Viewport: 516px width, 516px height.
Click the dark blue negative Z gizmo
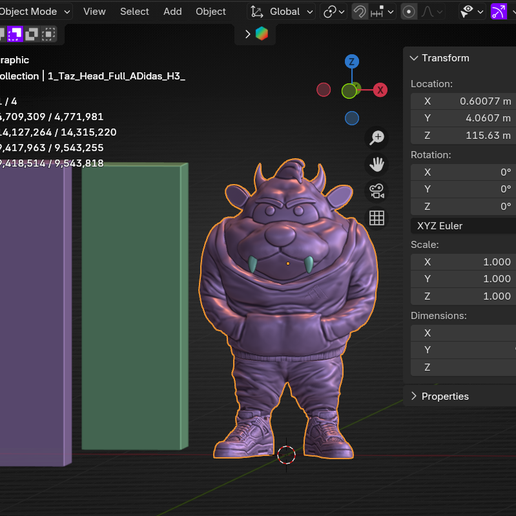[352, 118]
